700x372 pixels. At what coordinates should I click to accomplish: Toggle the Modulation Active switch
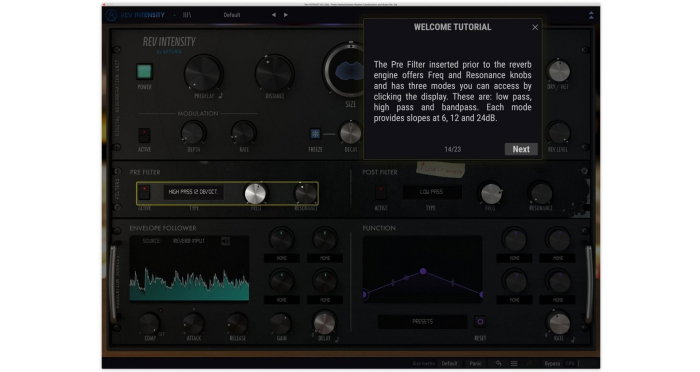pyautogui.click(x=144, y=135)
